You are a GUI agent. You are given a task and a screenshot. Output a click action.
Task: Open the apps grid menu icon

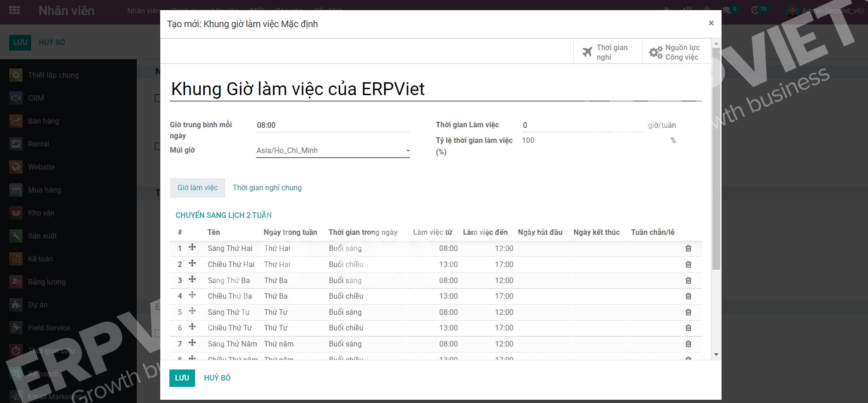tap(15, 11)
